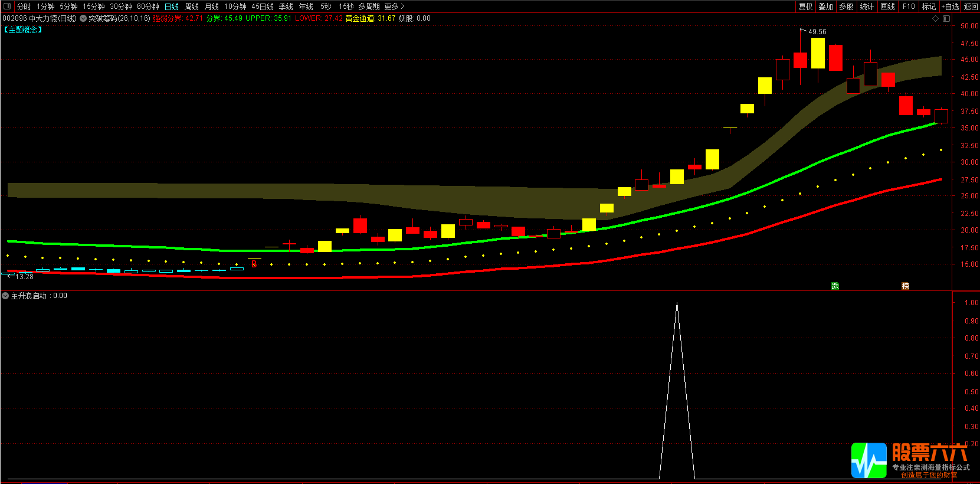Click the green 跌 marker icon

[835, 286]
